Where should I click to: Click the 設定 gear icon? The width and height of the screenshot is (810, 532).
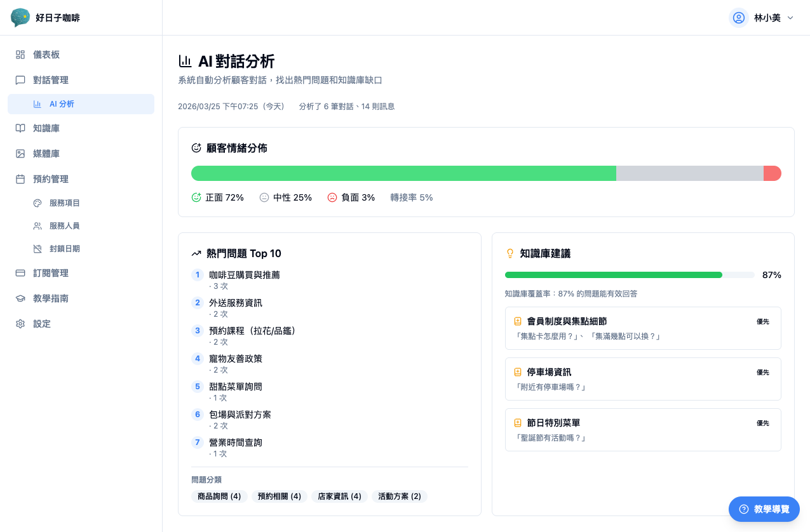point(20,324)
